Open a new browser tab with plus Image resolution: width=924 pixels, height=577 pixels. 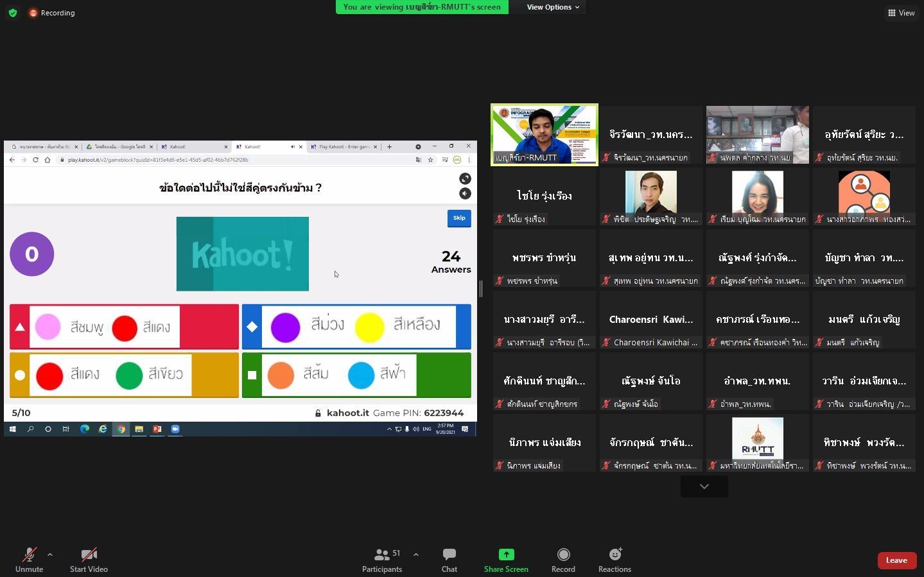389,147
